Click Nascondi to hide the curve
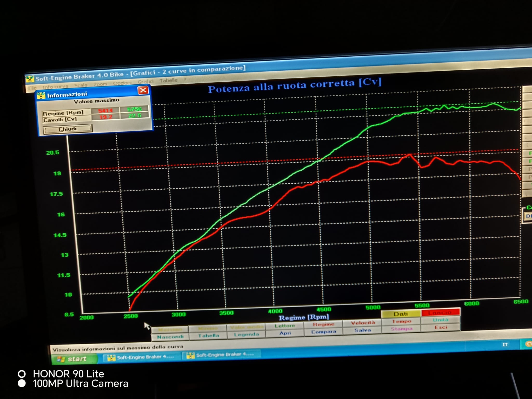The image size is (532, 399). click(x=170, y=337)
